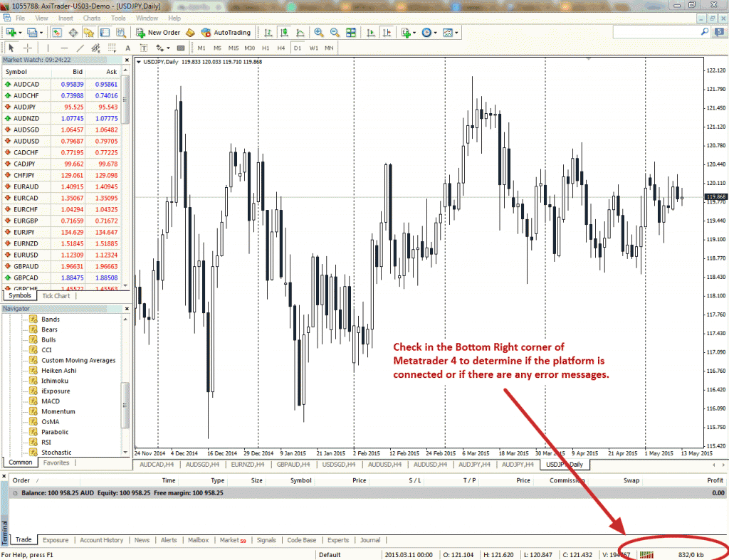This screenshot has width=729, height=560.
Task: Select the crosshair cursor tool
Action: tap(28, 48)
